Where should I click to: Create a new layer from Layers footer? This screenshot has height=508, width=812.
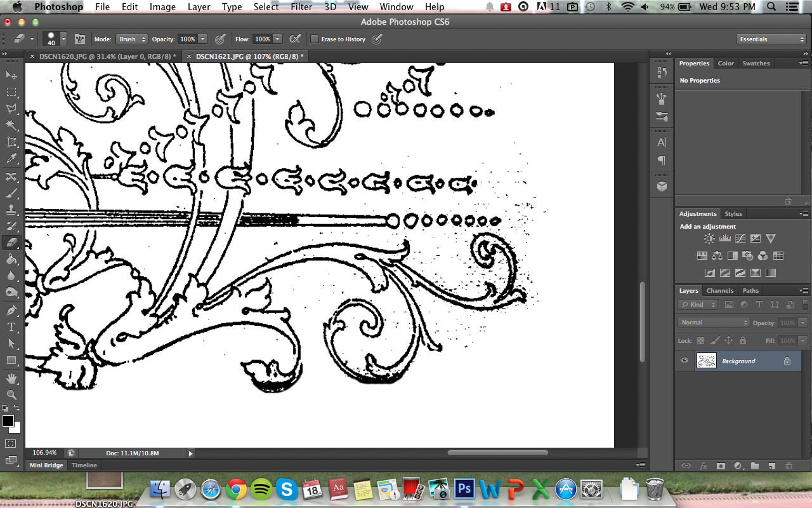(x=772, y=465)
